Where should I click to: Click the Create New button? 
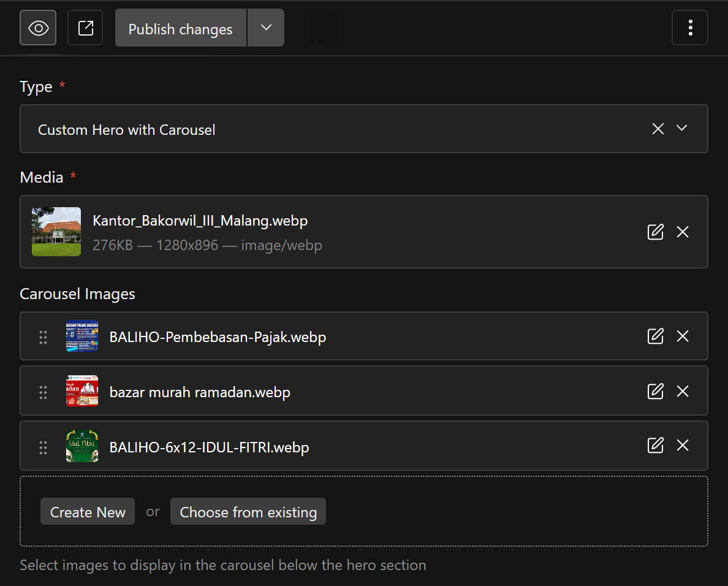(x=88, y=512)
